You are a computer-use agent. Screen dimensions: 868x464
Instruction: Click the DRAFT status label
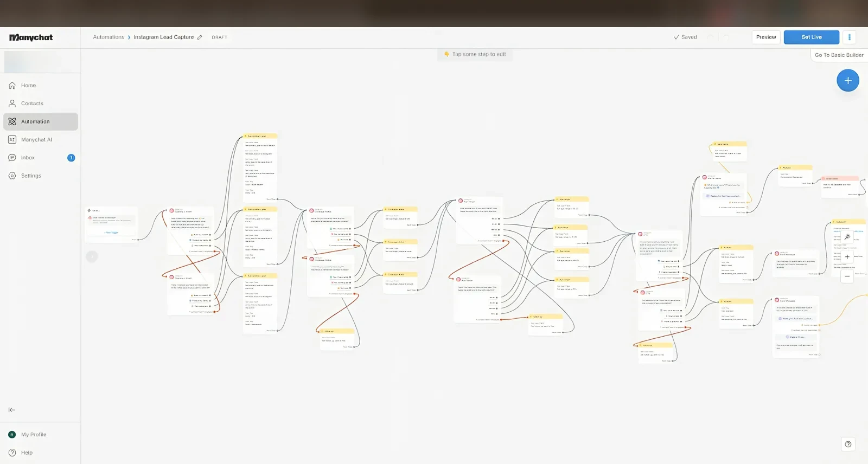pos(220,37)
